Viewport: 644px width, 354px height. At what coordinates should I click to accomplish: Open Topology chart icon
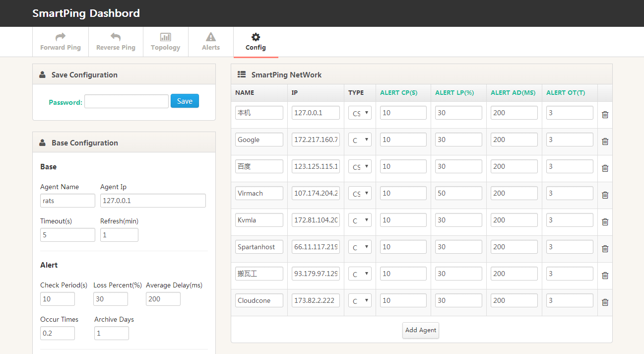click(166, 37)
